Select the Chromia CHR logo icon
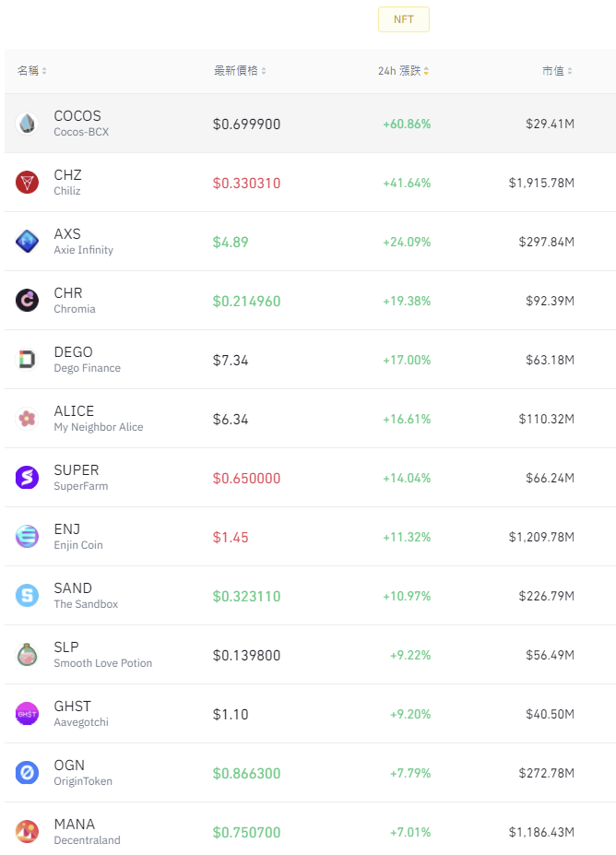Image resolution: width=616 pixels, height=855 pixels. [x=27, y=301]
